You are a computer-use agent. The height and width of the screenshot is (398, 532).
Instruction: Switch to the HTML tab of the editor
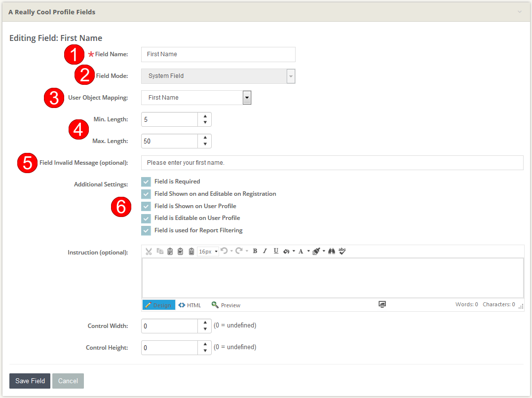coord(190,305)
